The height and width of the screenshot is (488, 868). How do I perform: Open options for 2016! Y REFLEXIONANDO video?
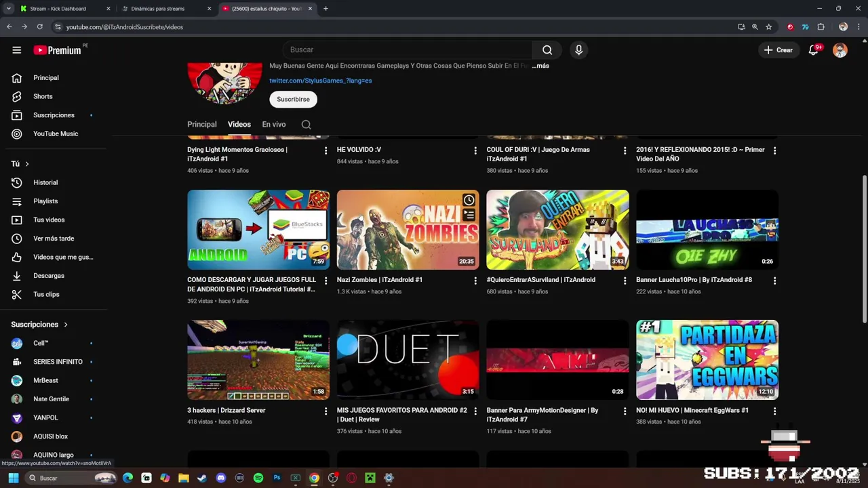(774, 150)
